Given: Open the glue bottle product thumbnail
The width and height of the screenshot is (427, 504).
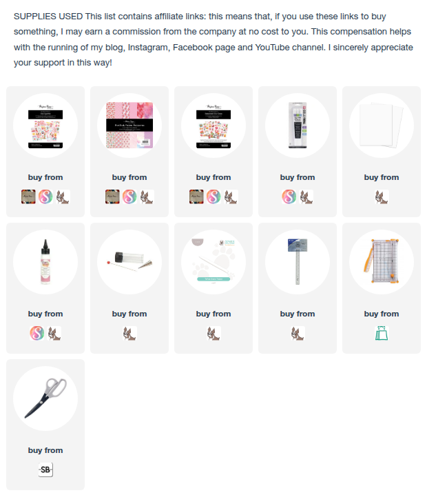Looking at the screenshot, I should coord(45,262).
